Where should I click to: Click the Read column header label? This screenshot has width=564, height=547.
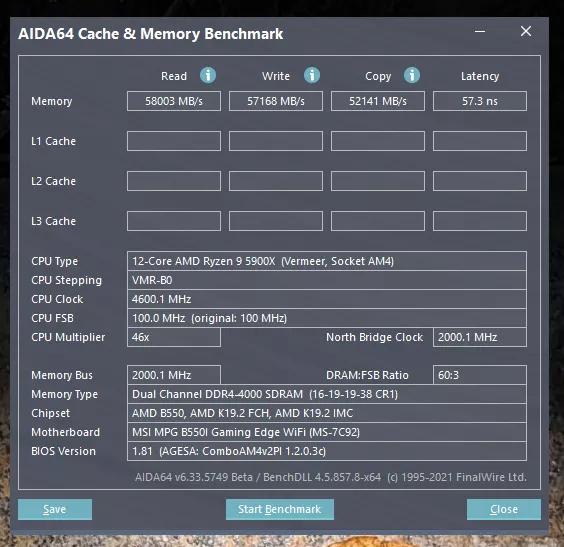tap(174, 76)
